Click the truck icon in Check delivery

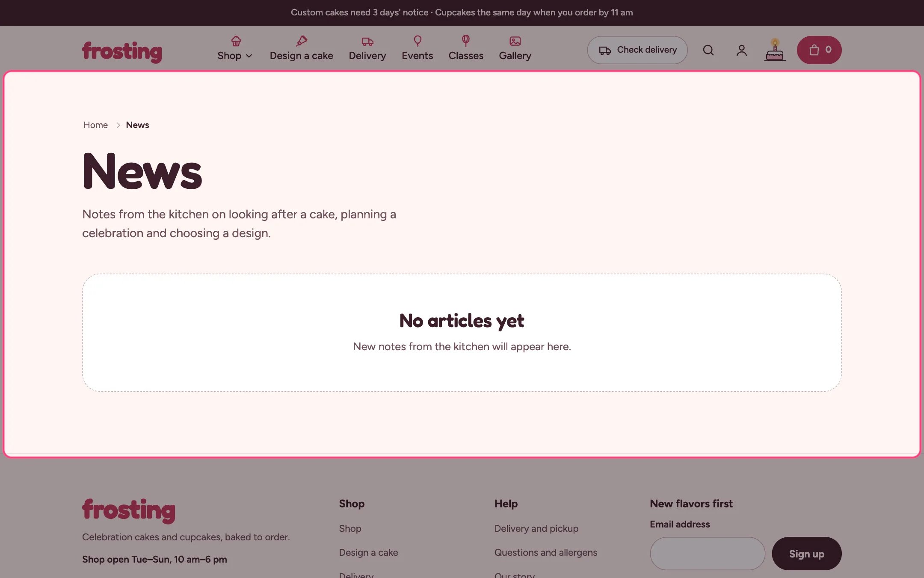[605, 51]
